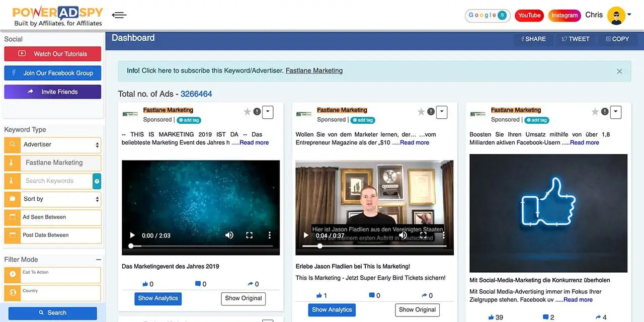
Task: Switch to the YouTube ads platform
Action: pos(529,16)
